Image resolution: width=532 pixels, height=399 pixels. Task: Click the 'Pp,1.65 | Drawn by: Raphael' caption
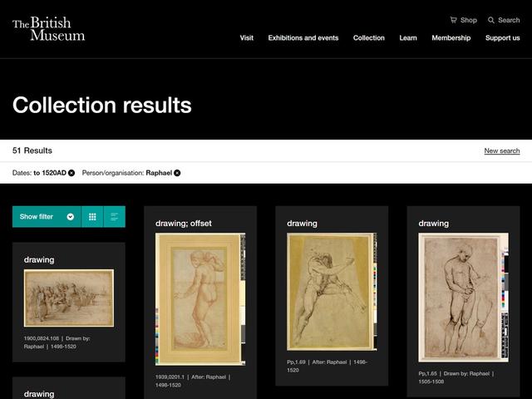(456, 377)
